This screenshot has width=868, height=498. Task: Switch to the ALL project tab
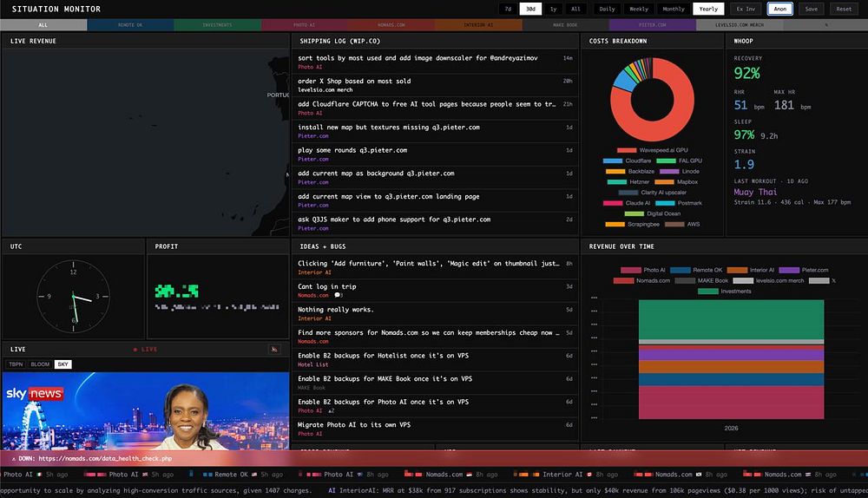tap(43, 25)
